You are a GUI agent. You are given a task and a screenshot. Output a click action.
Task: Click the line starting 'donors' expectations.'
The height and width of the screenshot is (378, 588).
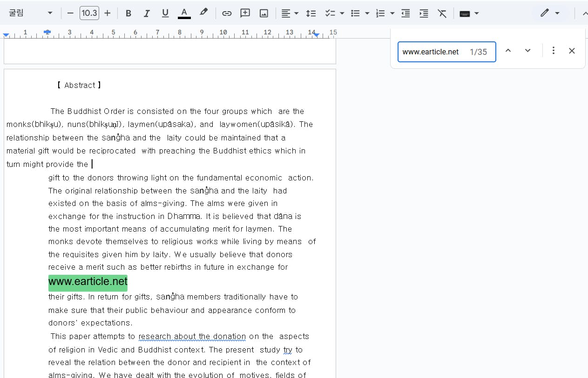90,323
